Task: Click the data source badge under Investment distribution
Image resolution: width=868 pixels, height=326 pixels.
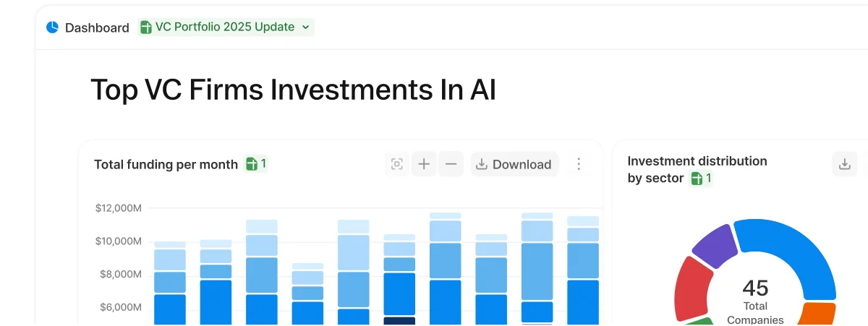Action: click(701, 178)
